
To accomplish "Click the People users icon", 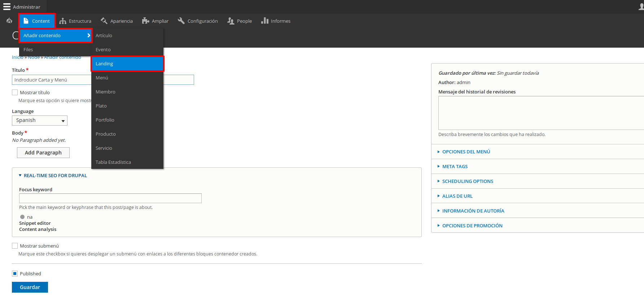I will coord(231,21).
